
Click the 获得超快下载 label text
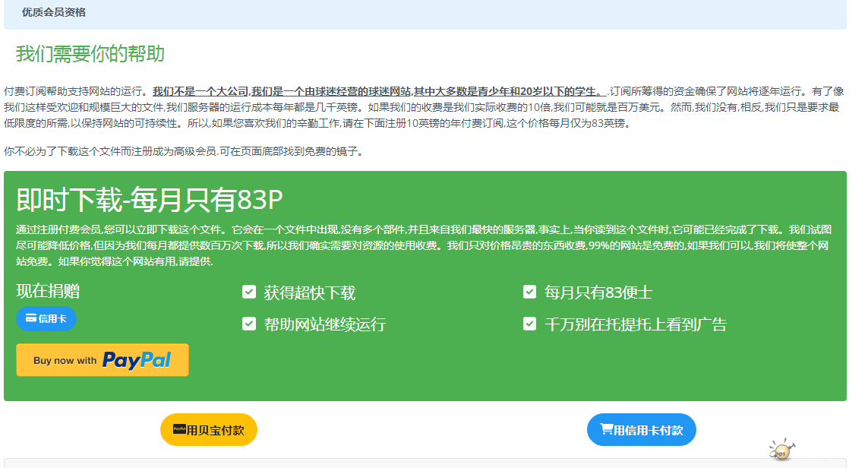[310, 292]
